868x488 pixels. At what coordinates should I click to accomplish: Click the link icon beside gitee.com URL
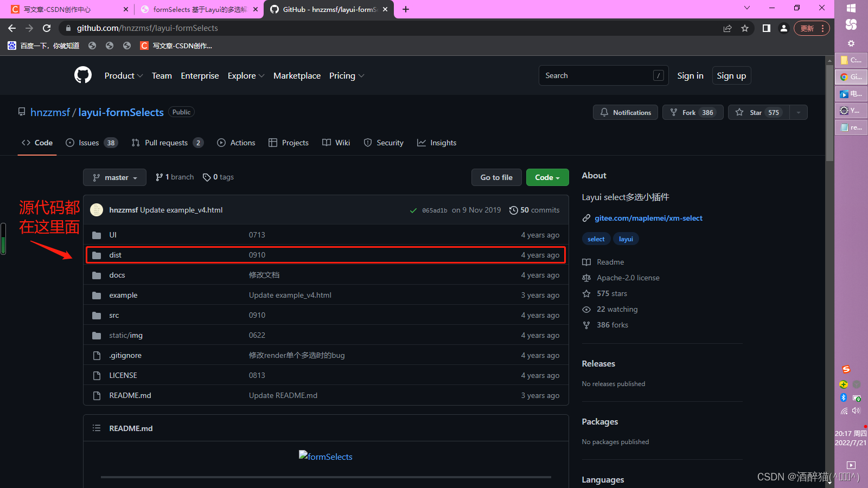(x=586, y=218)
